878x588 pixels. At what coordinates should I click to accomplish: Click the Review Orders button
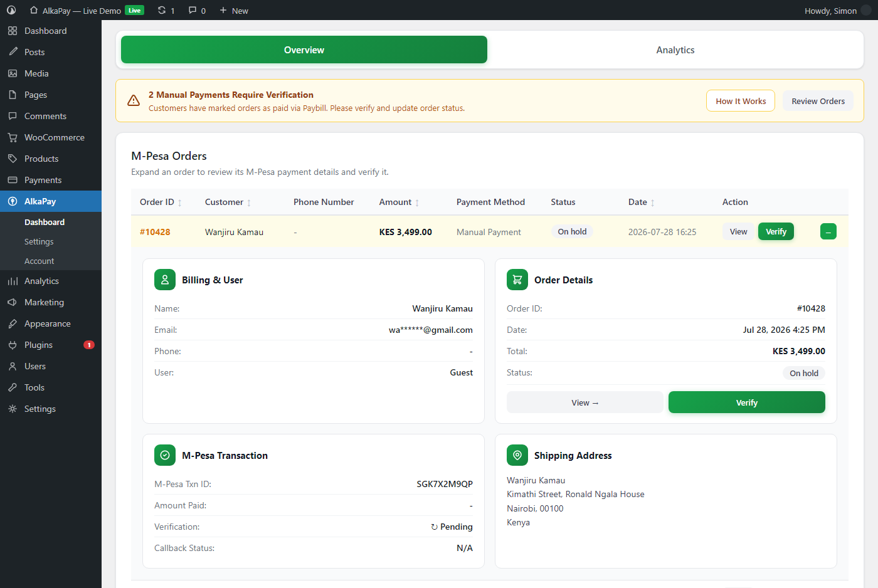pyautogui.click(x=818, y=101)
